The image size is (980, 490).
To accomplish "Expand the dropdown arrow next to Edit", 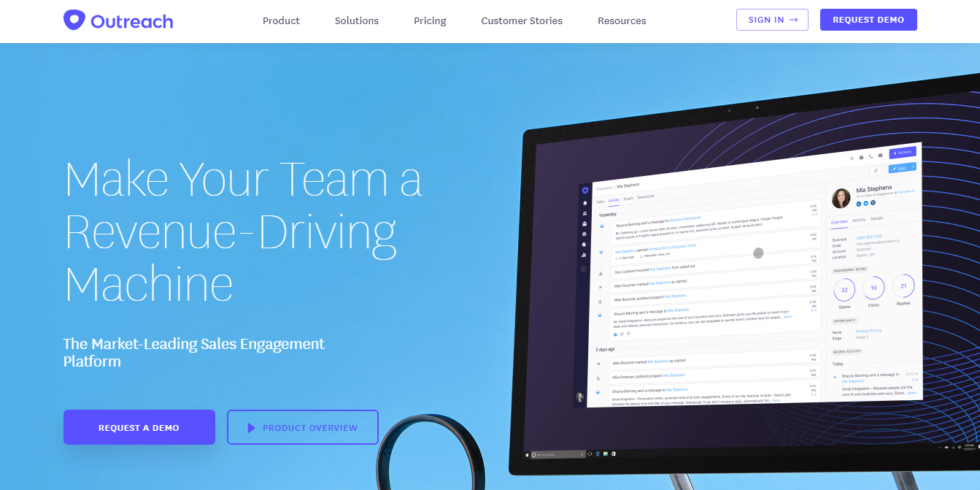I will [913, 166].
